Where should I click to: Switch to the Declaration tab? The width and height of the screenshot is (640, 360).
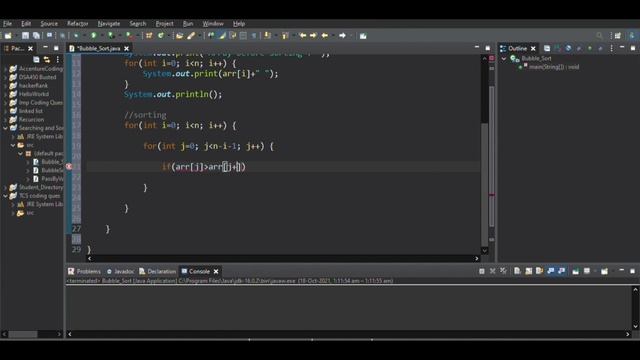click(x=158, y=271)
